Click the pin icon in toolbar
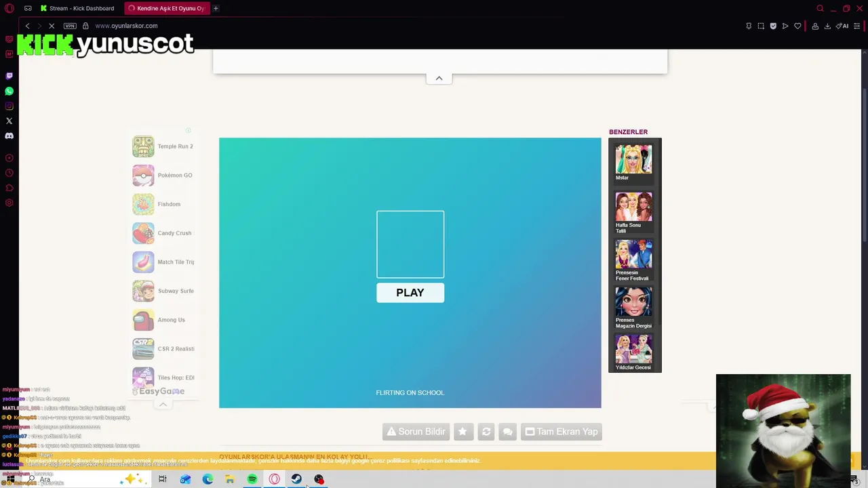Viewport: 868px width, 488px height. coord(749,26)
